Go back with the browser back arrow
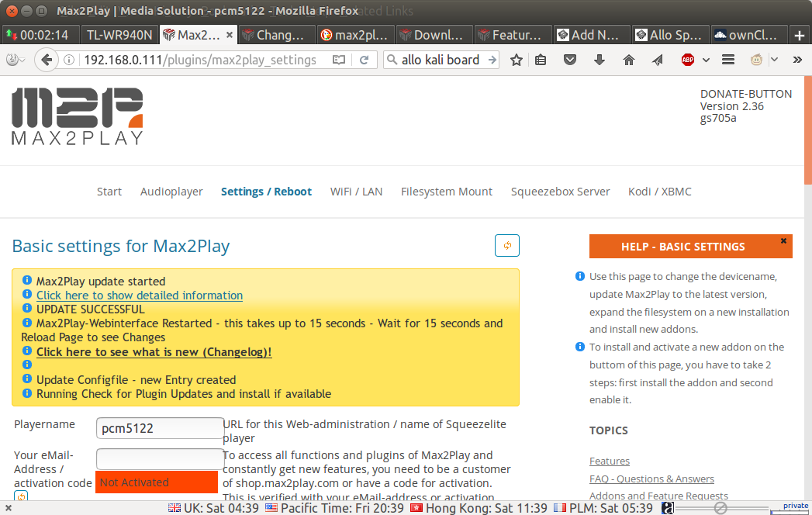Viewport: 812px width, 515px height. point(46,60)
